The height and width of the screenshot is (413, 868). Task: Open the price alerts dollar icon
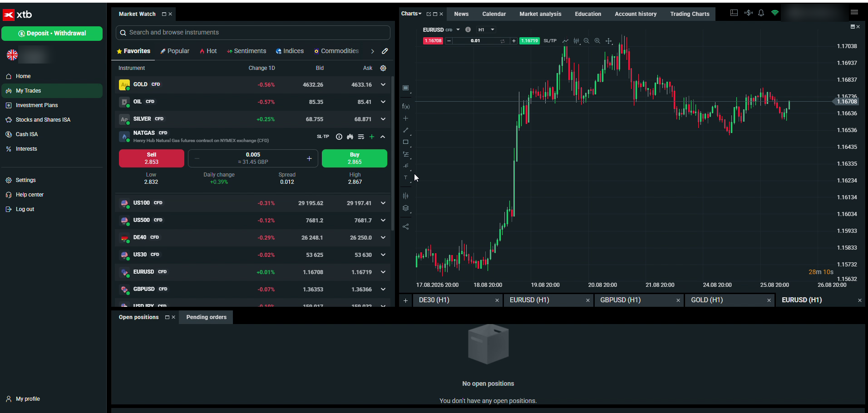tap(748, 13)
